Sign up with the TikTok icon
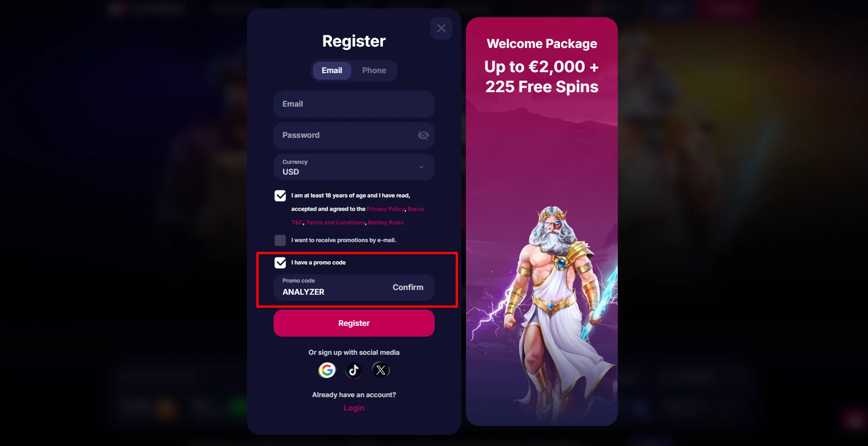Image resolution: width=868 pixels, height=446 pixels. [354, 370]
